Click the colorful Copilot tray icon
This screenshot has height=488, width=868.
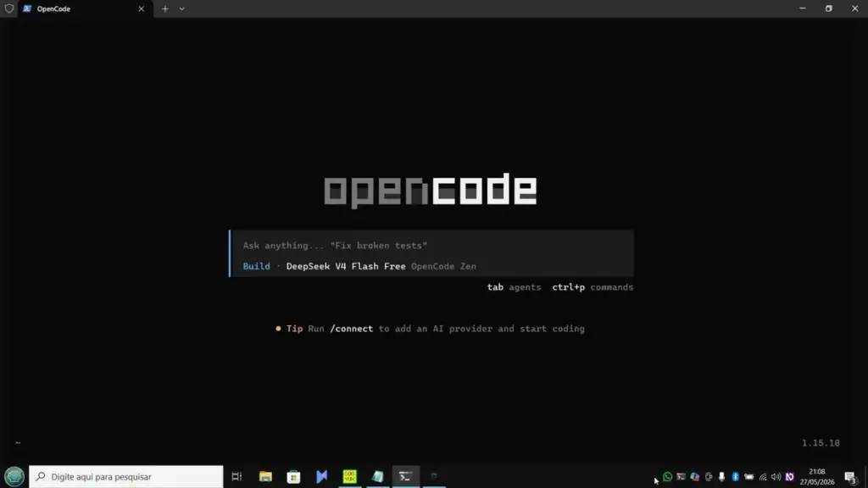695,476
